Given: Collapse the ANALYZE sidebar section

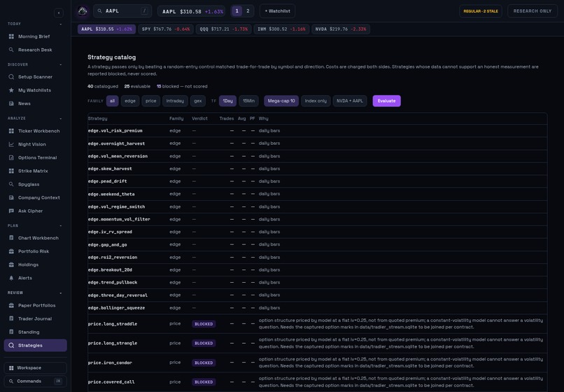Looking at the screenshot, I should point(60,118).
